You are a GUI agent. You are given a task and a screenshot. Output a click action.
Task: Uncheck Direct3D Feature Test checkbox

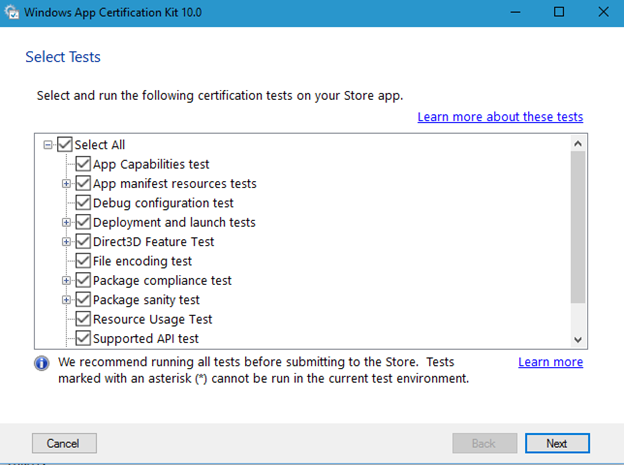[x=83, y=241]
